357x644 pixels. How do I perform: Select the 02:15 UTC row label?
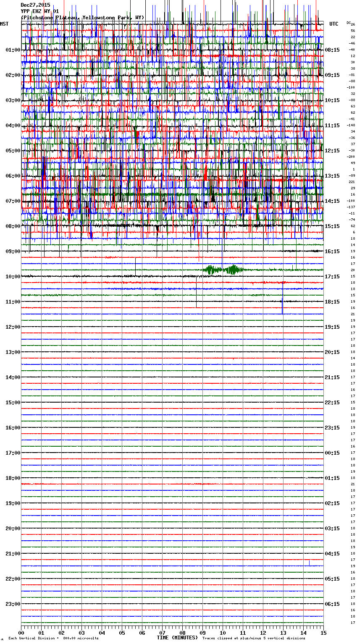point(332,503)
